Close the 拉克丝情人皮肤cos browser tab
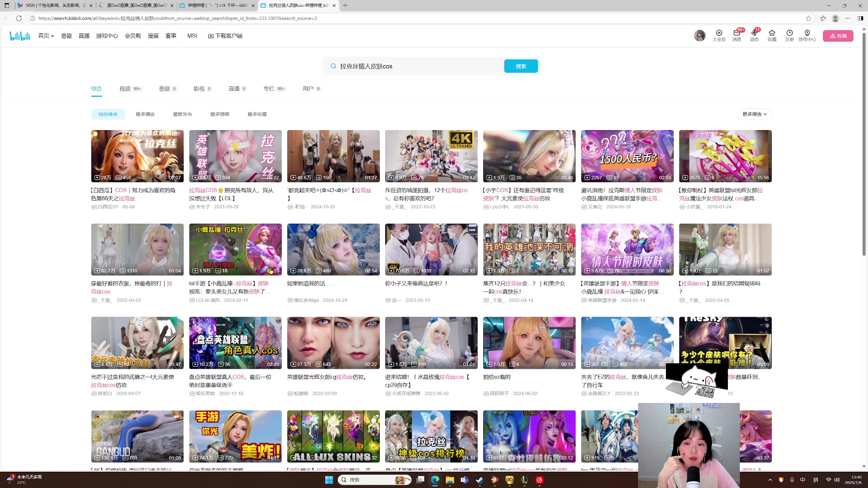 [x=334, y=5]
